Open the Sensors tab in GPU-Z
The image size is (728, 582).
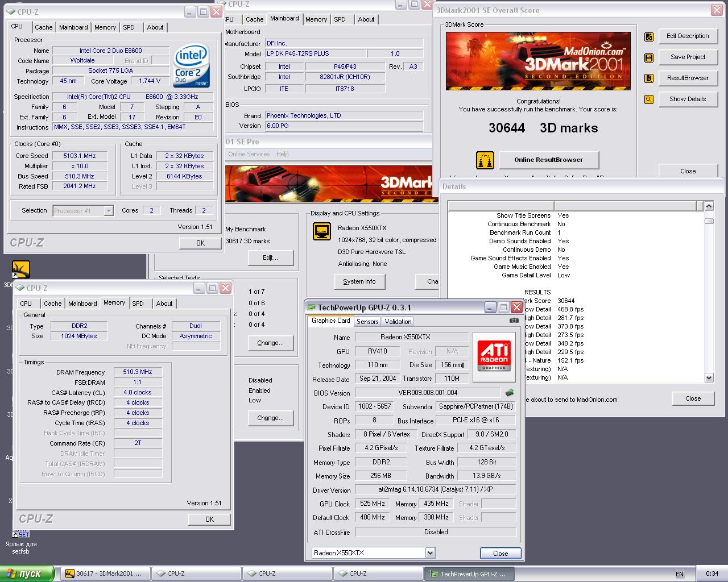pos(367,322)
